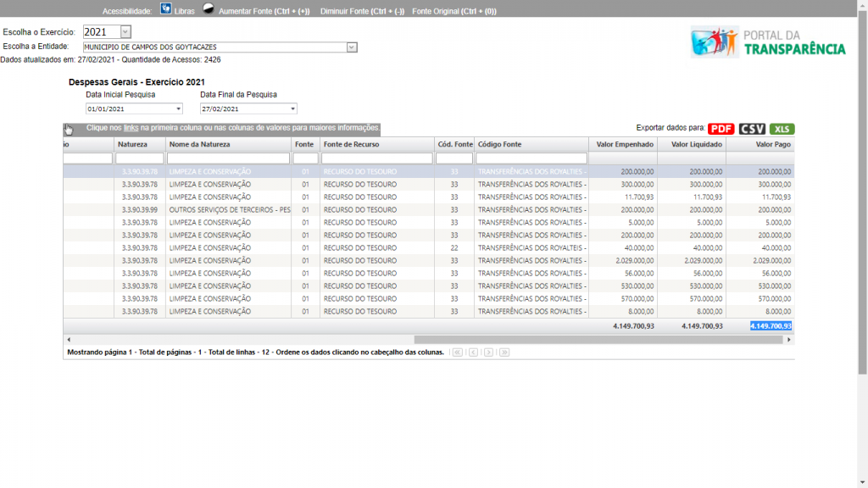This screenshot has height=488, width=868.
Task: Go to first page of results
Action: coord(457,352)
